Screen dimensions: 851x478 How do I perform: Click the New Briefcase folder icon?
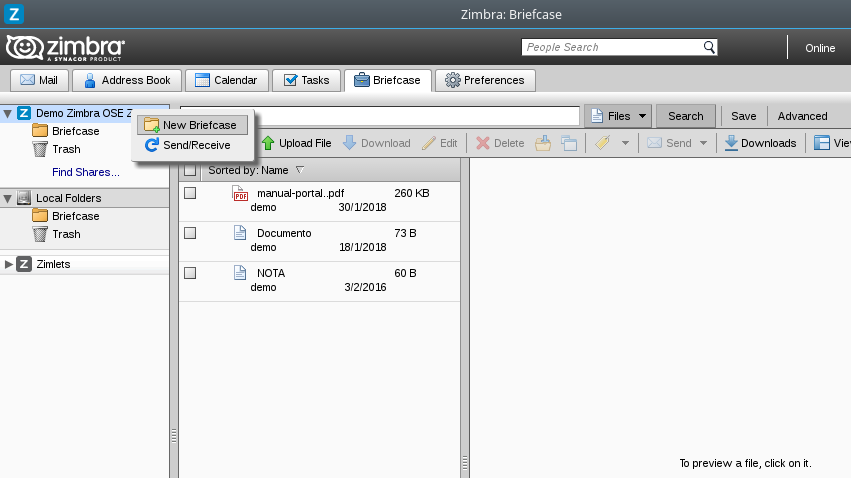151,125
